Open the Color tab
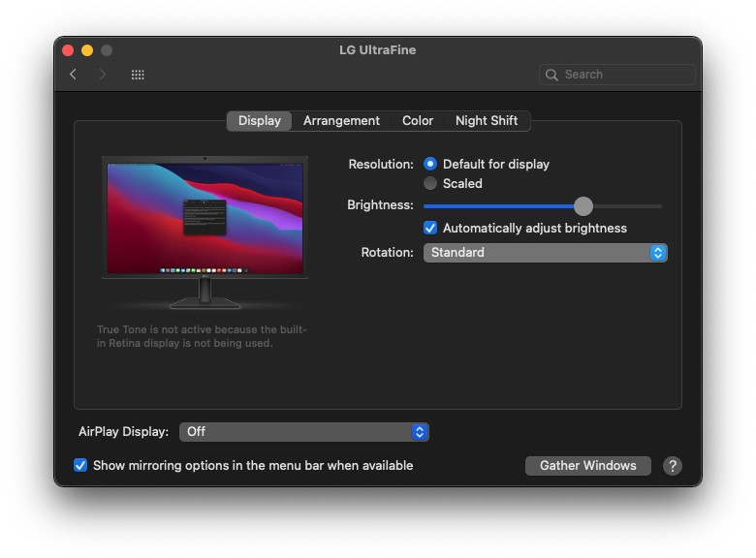756x558 pixels. (418, 120)
